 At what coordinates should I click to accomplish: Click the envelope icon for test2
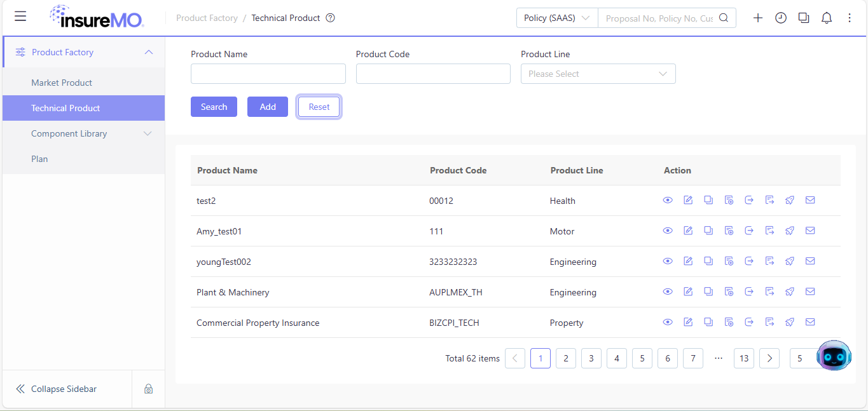click(x=810, y=200)
